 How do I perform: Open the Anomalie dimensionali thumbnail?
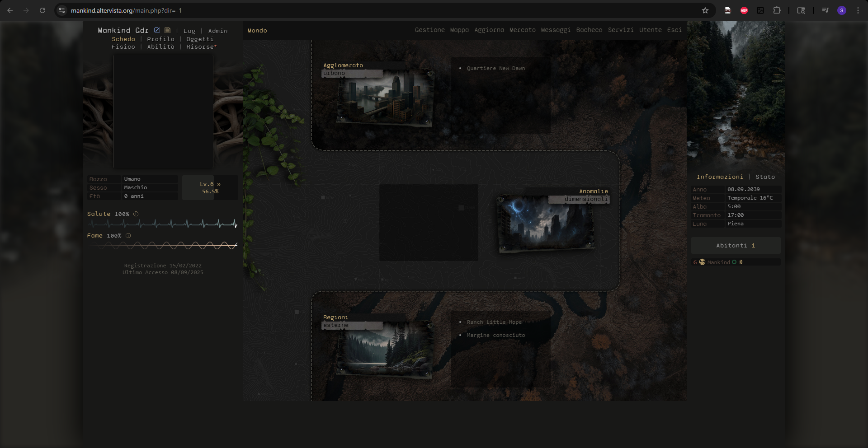(546, 224)
